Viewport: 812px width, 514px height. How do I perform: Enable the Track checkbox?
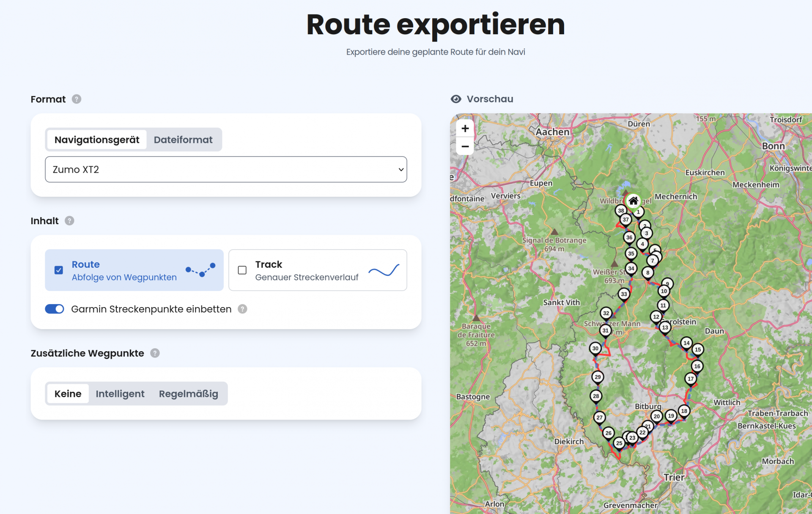242,270
